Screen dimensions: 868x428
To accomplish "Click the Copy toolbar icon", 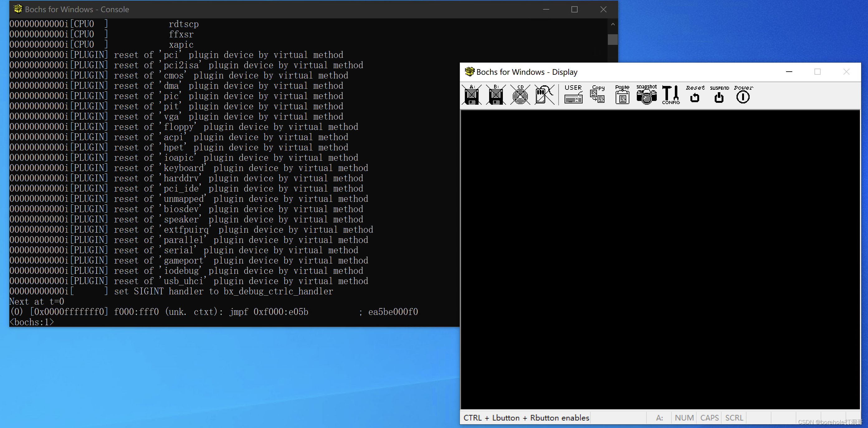I will [598, 94].
